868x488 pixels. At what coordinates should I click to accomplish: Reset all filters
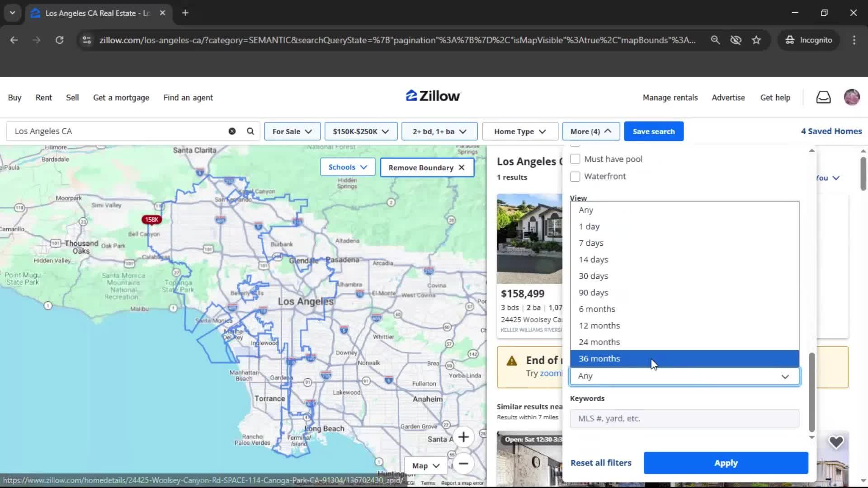[x=600, y=463]
